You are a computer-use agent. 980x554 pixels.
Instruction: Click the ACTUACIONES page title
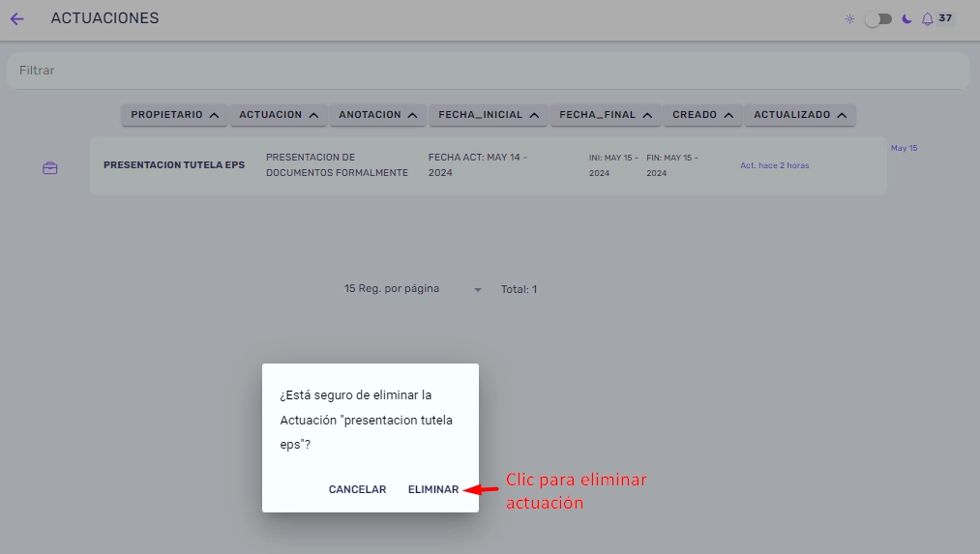[105, 18]
